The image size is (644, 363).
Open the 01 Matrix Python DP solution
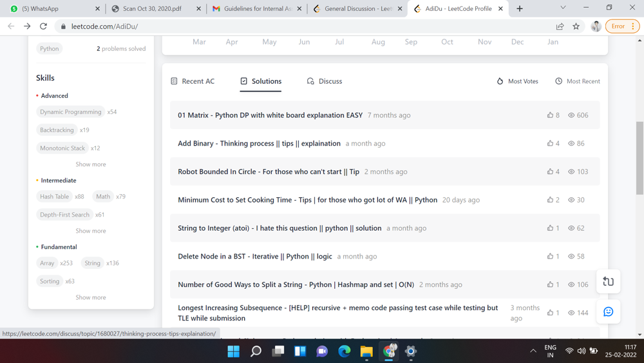[270, 115]
